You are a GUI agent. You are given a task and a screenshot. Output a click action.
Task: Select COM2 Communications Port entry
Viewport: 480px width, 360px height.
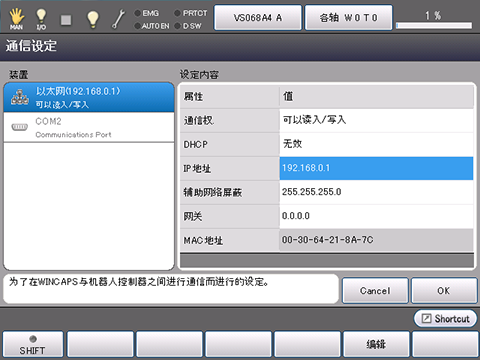tap(89, 127)
